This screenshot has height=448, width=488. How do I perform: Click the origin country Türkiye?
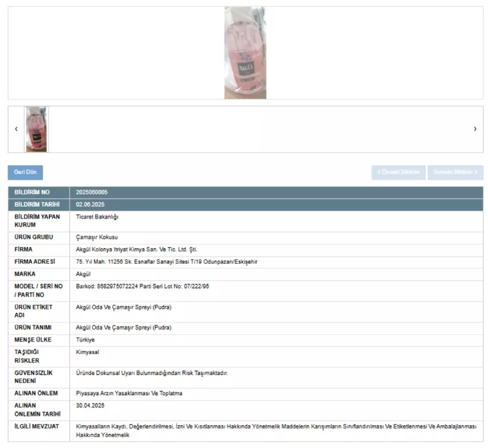point(86,340)
